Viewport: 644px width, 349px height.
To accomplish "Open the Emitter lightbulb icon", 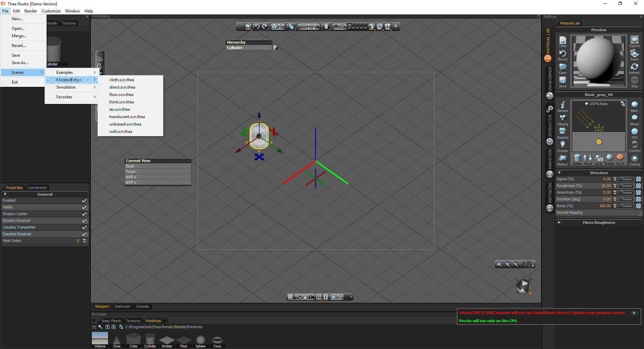I will tap(563, 147).
